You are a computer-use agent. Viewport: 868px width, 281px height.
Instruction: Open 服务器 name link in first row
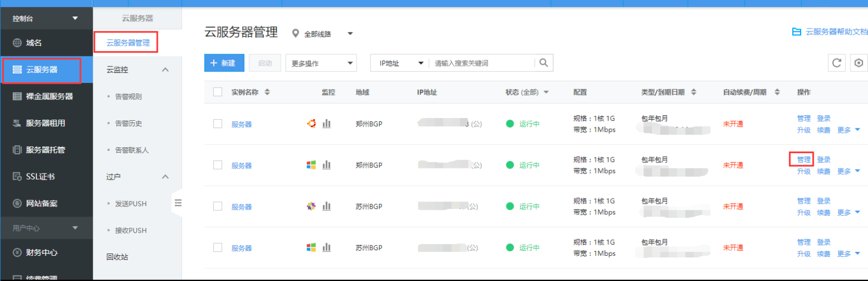pos(241,124)
